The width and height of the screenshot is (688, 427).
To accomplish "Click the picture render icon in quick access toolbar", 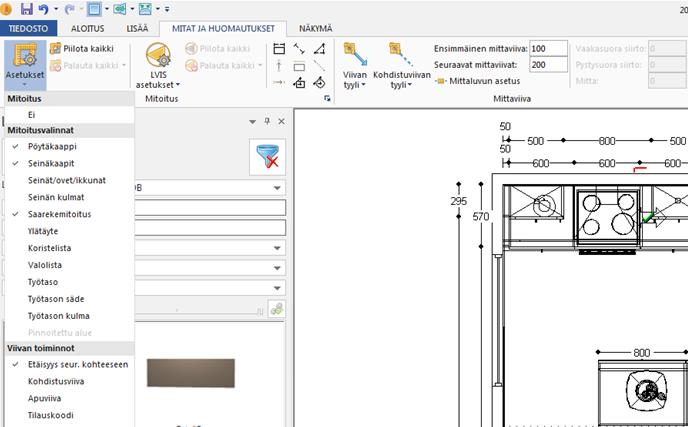I will click(x=145, y=8).
